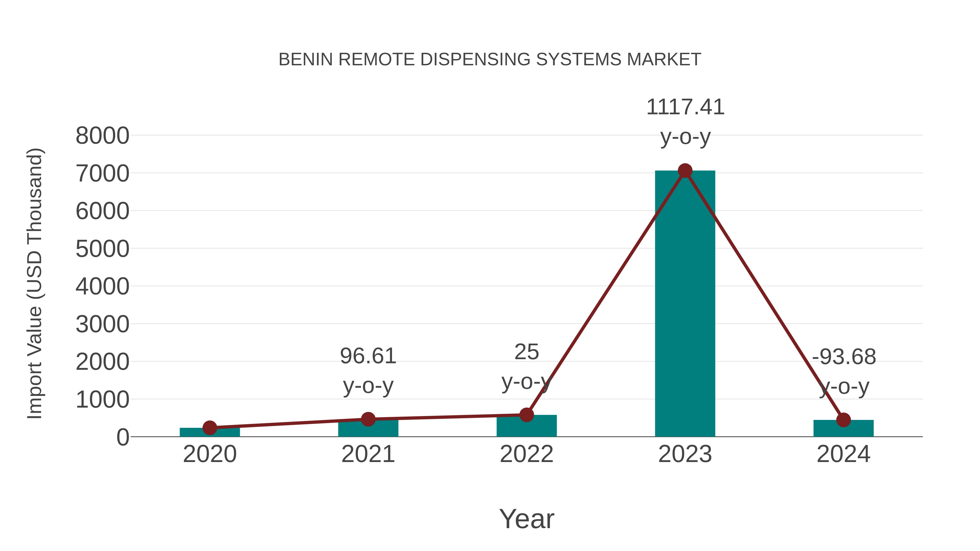Click the 2024 line marker dot
This screenshot has height=551, width=980.
(x=843, y=420)
